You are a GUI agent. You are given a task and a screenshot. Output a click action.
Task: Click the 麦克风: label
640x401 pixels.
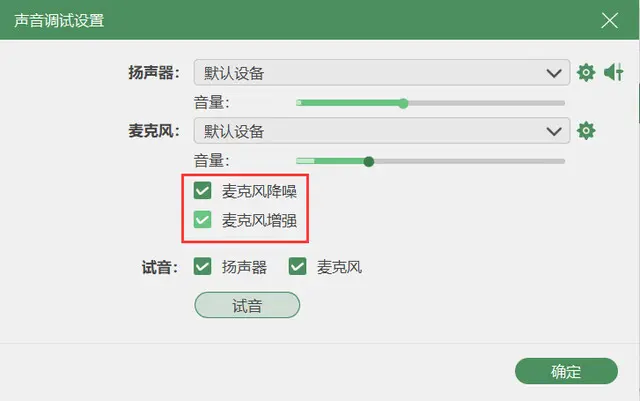pos(154,131)
